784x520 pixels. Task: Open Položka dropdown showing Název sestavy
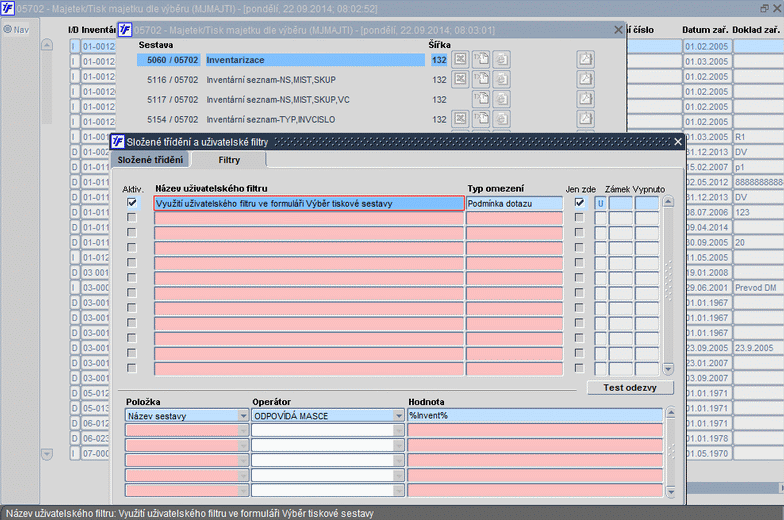[243, 416]
